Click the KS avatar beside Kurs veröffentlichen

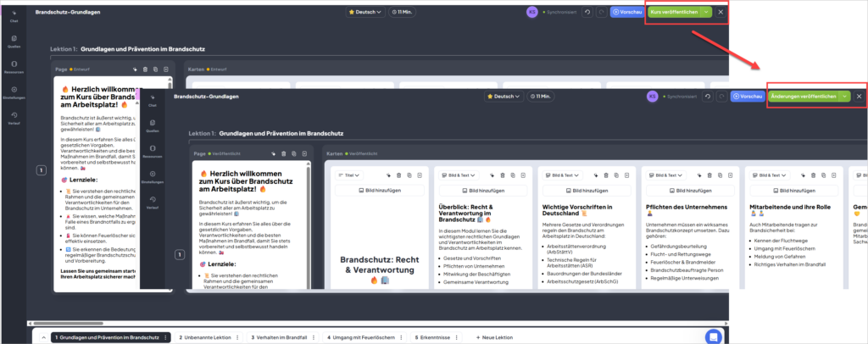pos(556,12)
